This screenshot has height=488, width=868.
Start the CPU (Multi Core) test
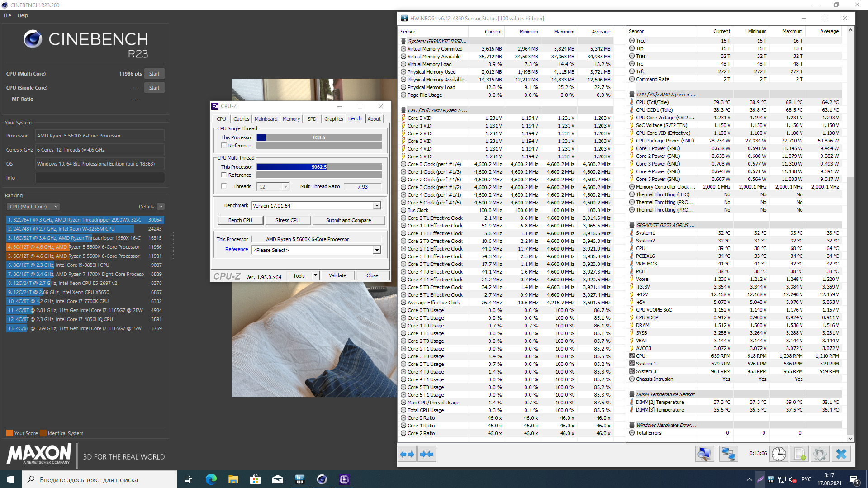[154, 74]
